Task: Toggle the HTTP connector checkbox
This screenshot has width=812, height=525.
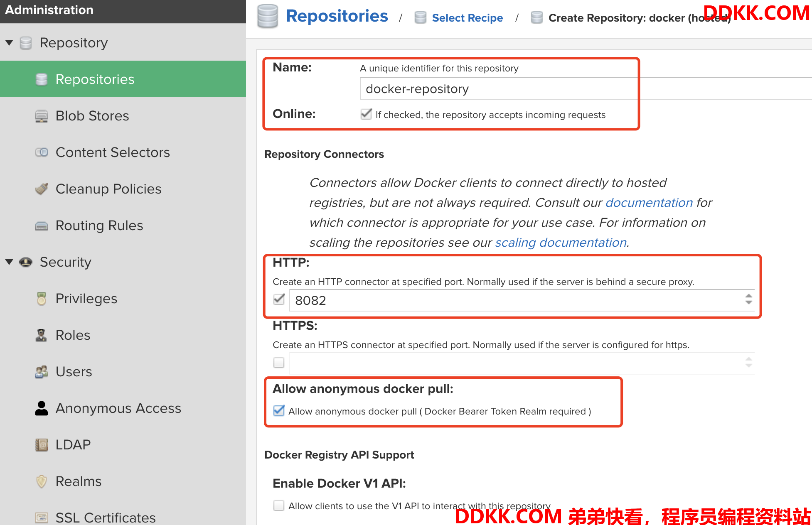Action: pyautogui.click(x=279, y=299)
